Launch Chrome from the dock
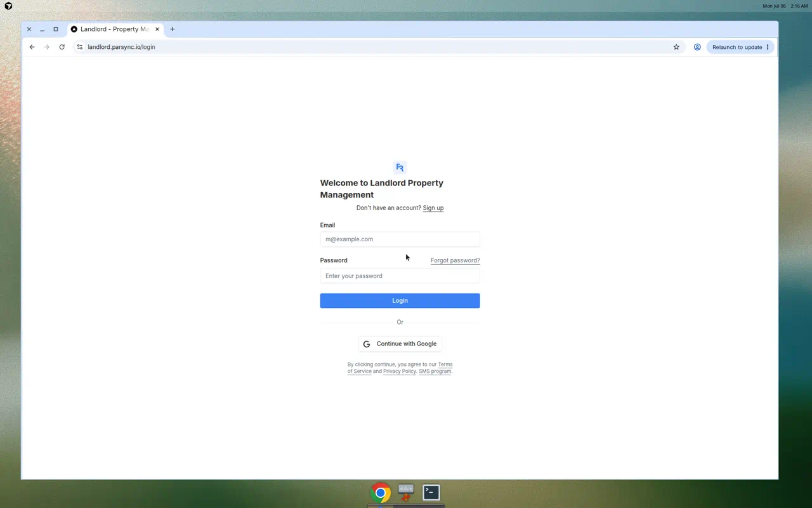Screen dimensions: 812x508 click(x=381, y=492)
